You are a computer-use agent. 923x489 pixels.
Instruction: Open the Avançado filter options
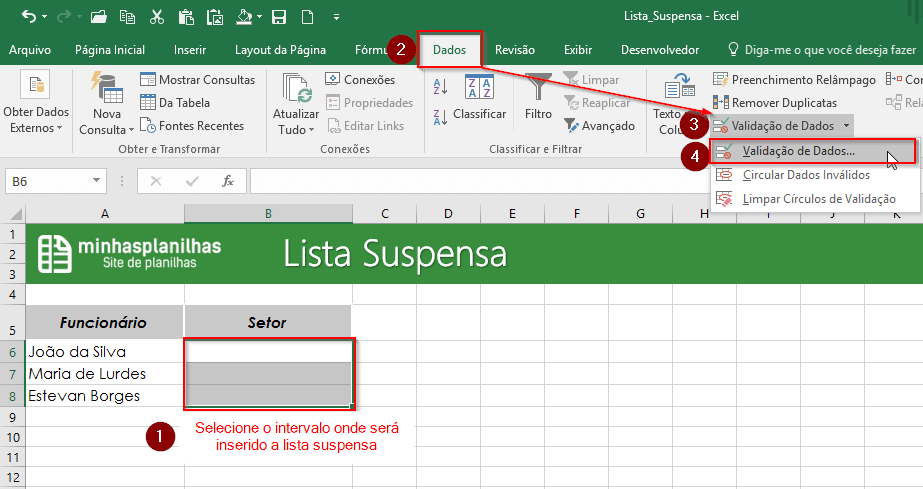tap(599, 125)
